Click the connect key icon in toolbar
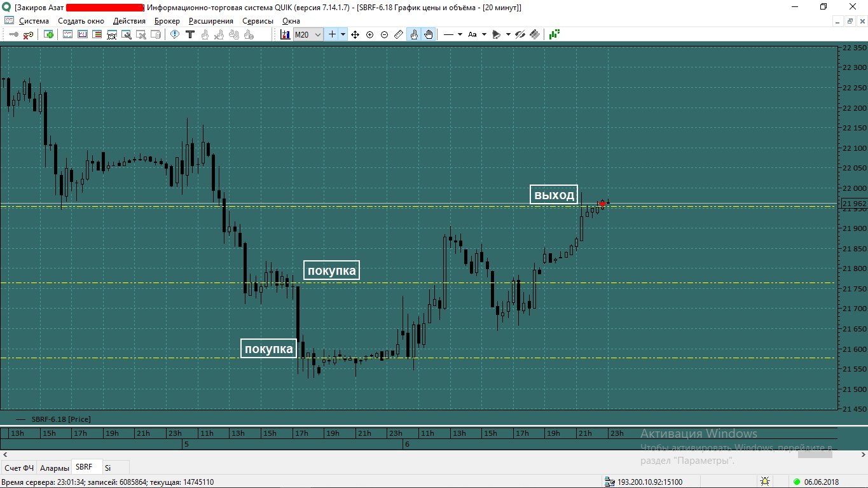868x488 pixels. [x=13, y=34]
